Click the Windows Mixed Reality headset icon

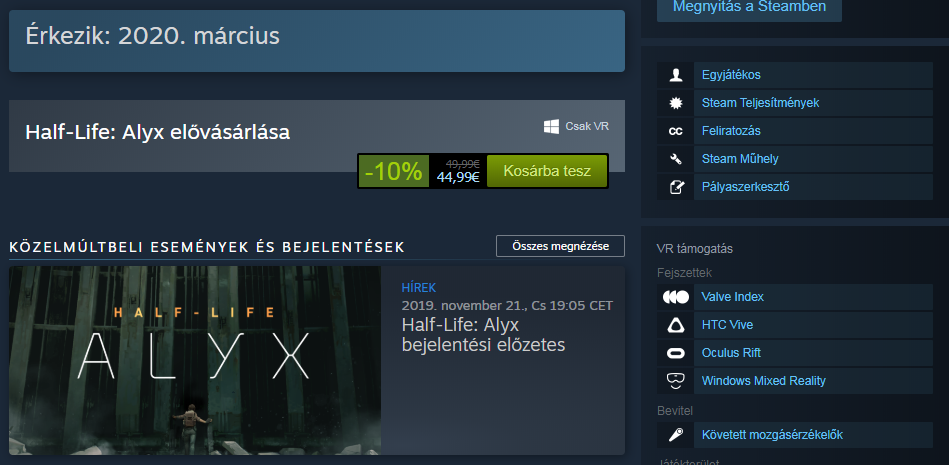[x=675, y=381]
